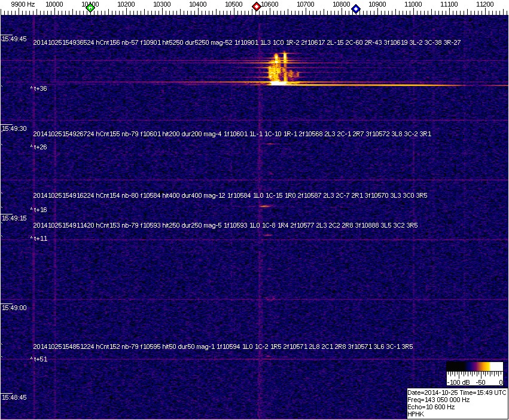Click the t+36 event marker

[39, 88]
